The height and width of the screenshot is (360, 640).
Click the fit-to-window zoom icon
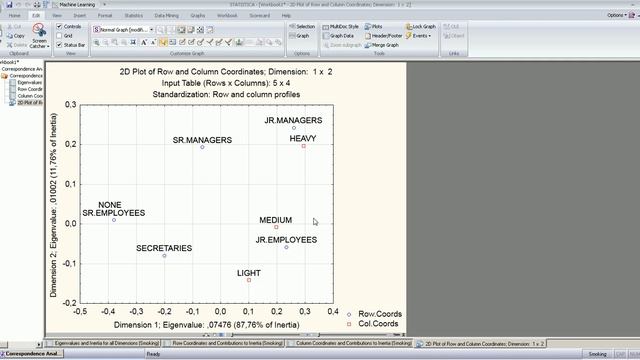(x=133, y=42)
